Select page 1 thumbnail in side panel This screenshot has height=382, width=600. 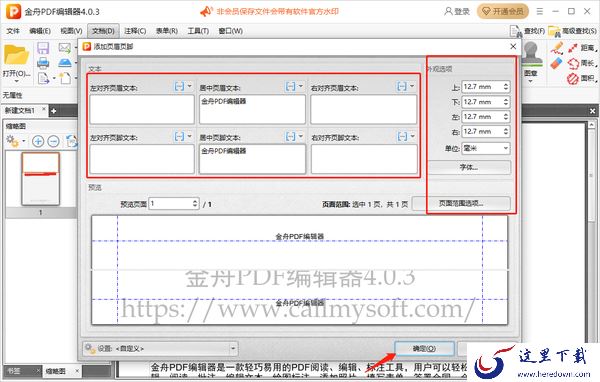(41, 179)
